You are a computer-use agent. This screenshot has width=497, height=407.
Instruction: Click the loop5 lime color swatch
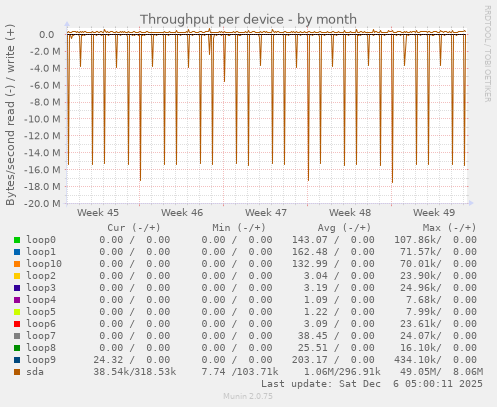(17, 312)
